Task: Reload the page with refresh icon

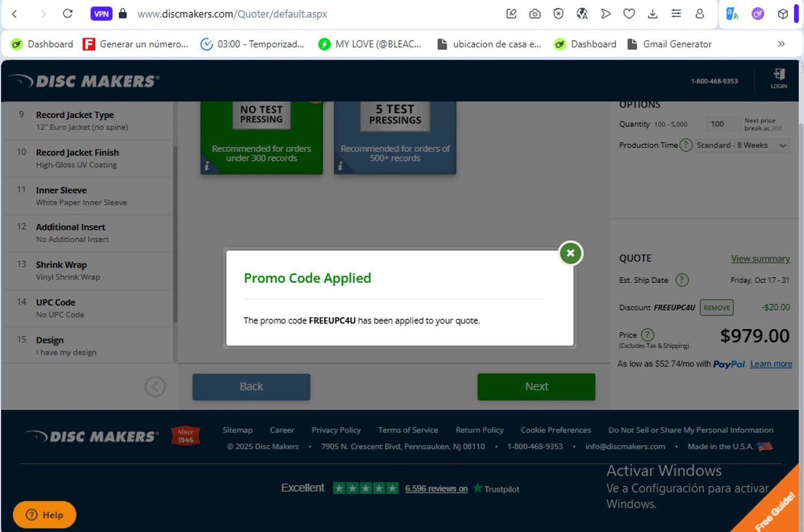Action: pos(68,13)
